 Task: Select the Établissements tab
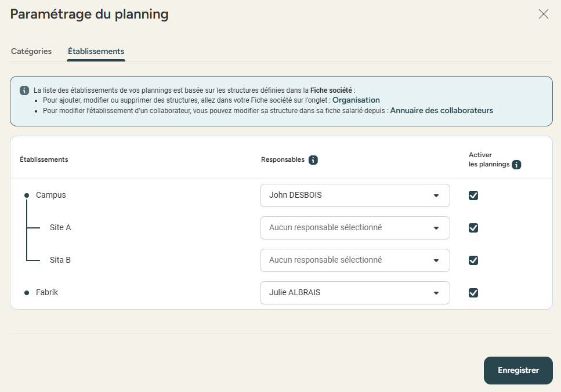point(96,51)
